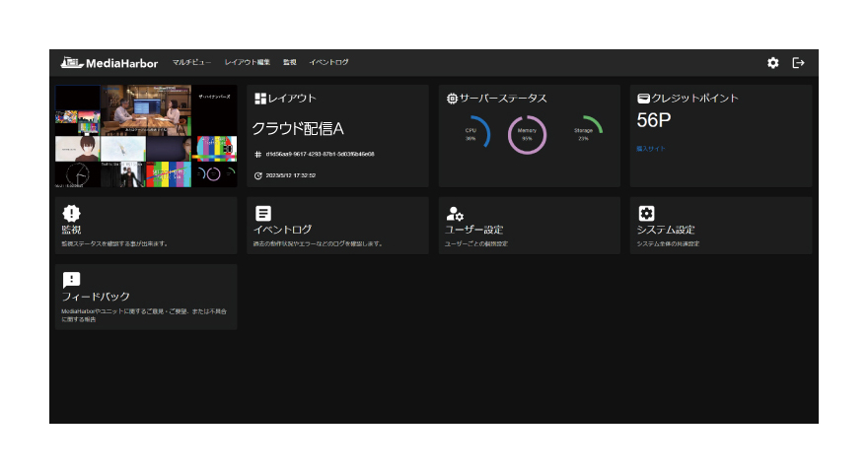This screenshot has width=868, height=473.
Task: Open the レイアウト編集 menu item
Action: [x=247, y=62]
